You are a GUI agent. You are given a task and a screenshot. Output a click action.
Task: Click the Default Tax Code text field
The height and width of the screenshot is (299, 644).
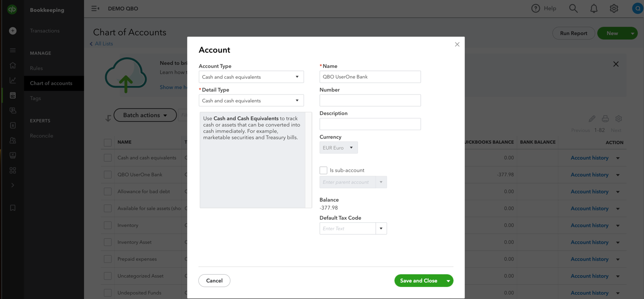(348, 228)
